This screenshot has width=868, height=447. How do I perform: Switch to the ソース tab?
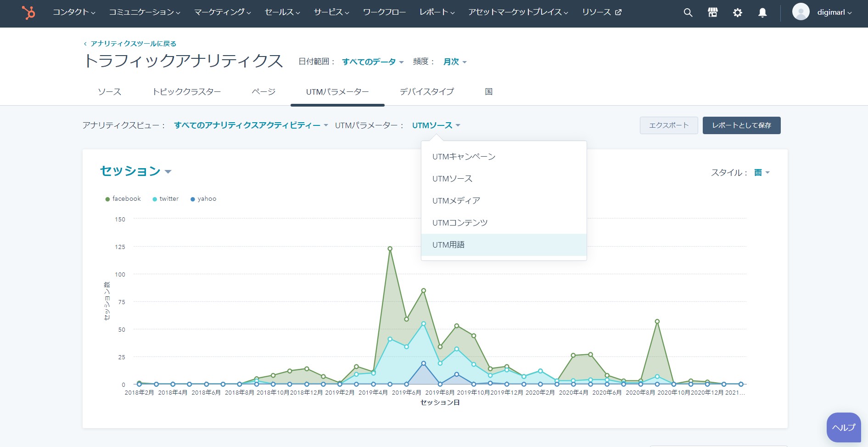[109, 92]
